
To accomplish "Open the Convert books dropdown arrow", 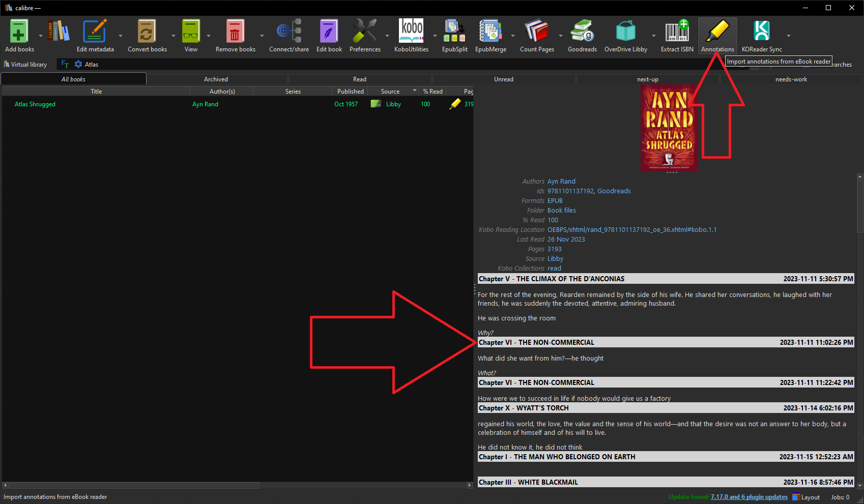I will (174, 36).
